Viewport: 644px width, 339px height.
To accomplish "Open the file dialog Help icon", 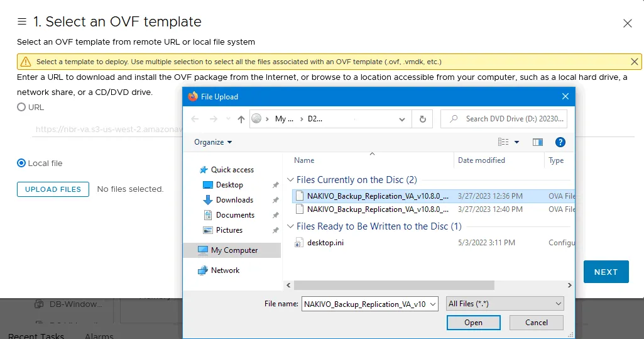I will (560, 142).
